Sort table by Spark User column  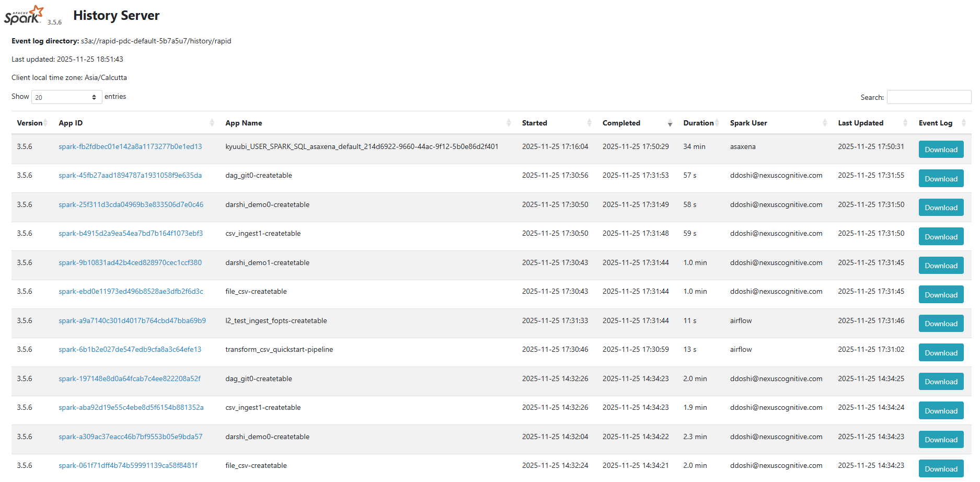[778, 123]
